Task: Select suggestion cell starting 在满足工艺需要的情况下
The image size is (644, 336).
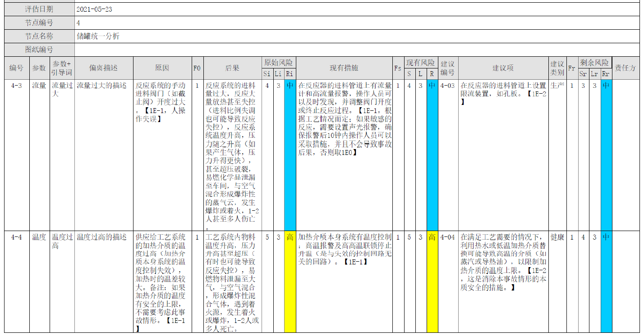Action: 503,282
